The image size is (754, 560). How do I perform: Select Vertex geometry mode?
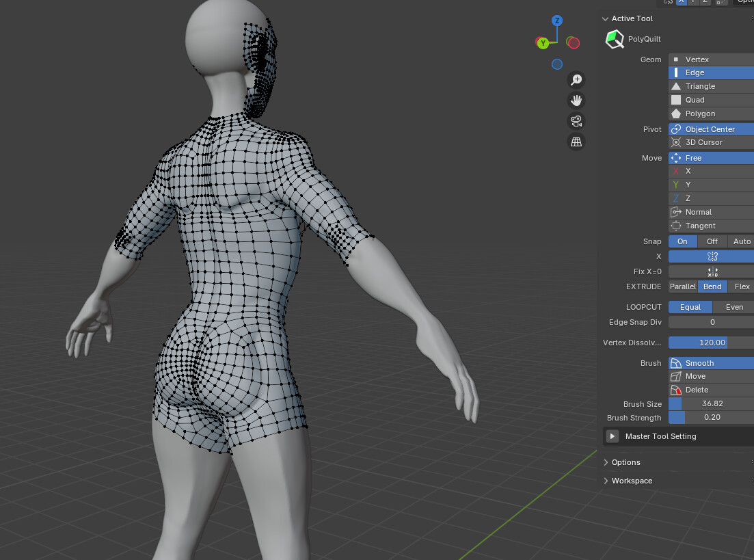pyautogui.click(x=711, y=59)
